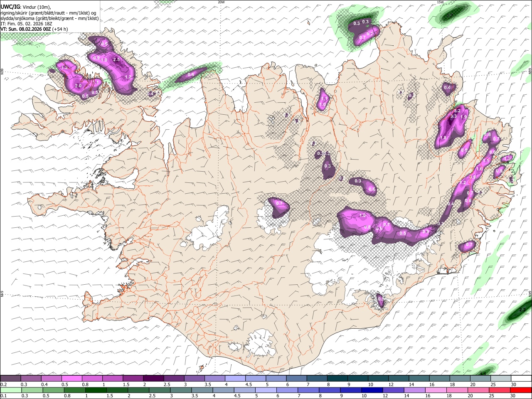
Task: Click the 1.6 snowfall value on the east coast
Action: tap(479, 169)
